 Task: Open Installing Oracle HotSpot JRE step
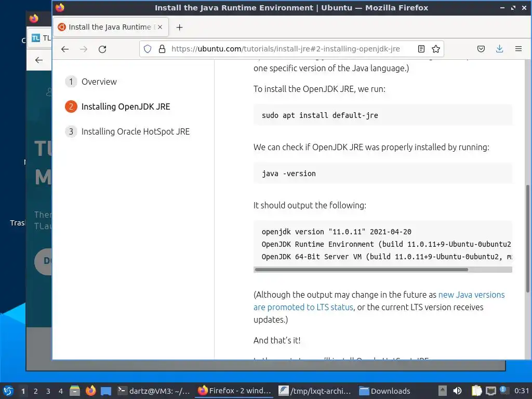(127, 131)
